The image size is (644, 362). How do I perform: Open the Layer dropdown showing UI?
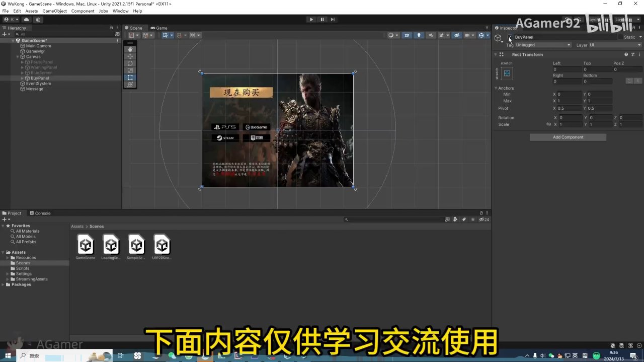point(616,45)
